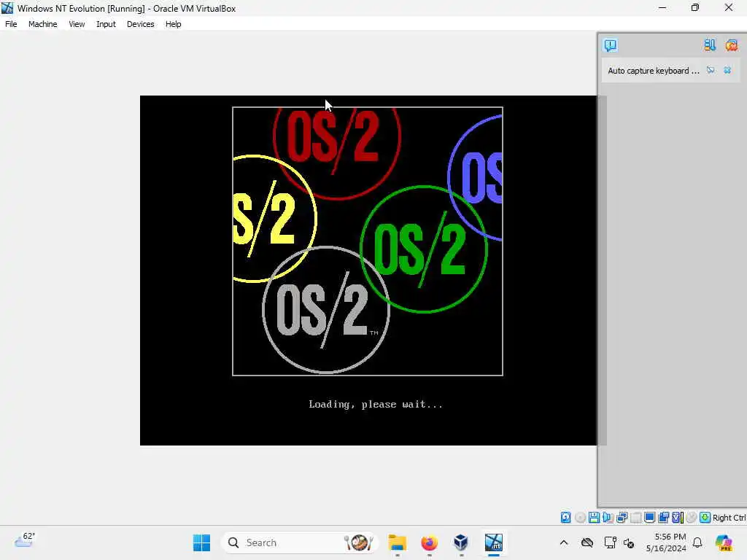Click the display status indicator
This screenshot has height=560, width=747.
pyautogui.click(x=649, y=518)
